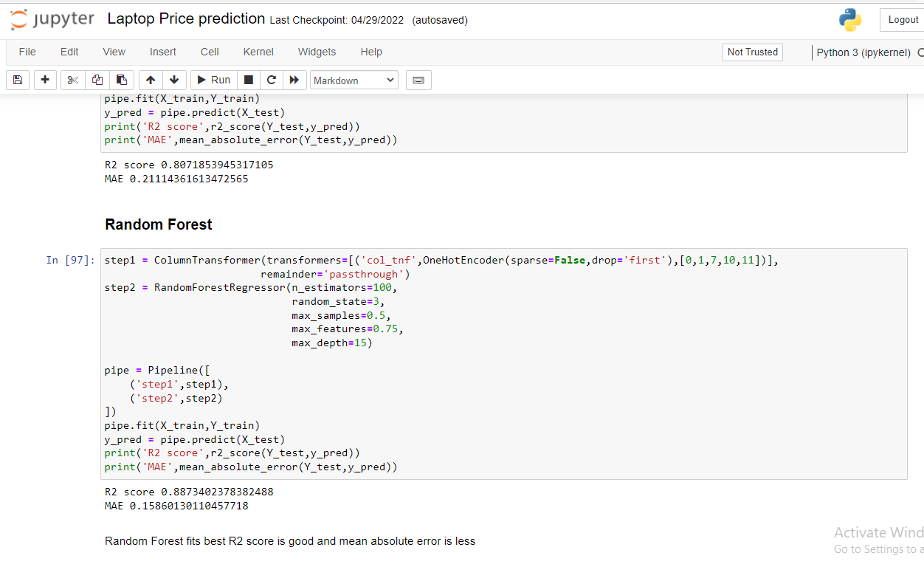Click the MAE 0.21114361613472565 output

[x=176, y=179]
